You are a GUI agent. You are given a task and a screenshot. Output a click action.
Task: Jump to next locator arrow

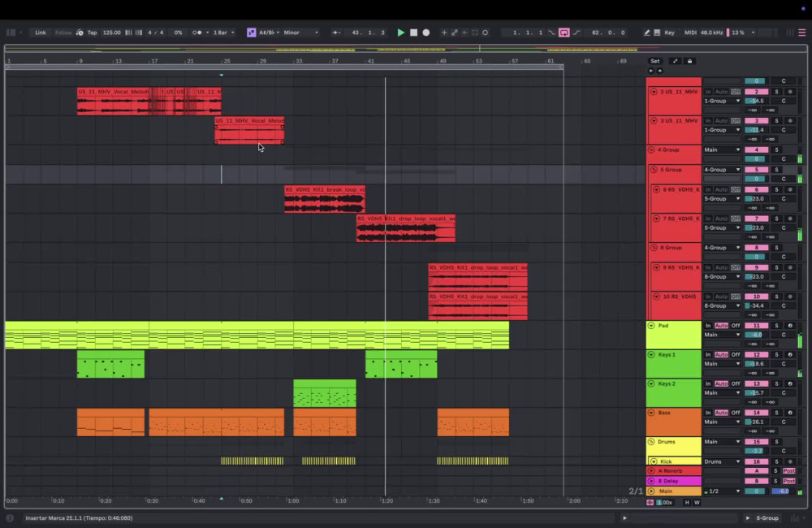point(659,71)
